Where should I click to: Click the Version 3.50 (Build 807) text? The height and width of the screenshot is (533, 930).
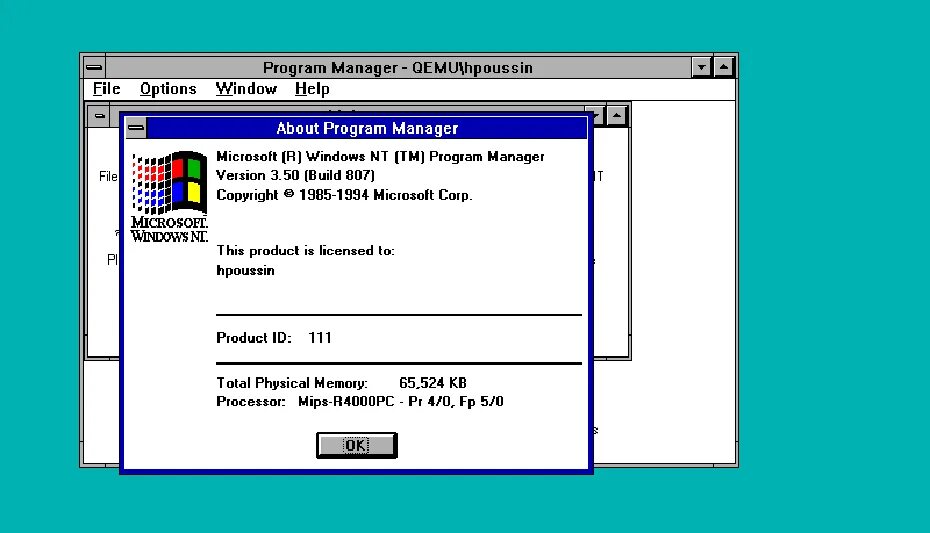coord(295,175)
